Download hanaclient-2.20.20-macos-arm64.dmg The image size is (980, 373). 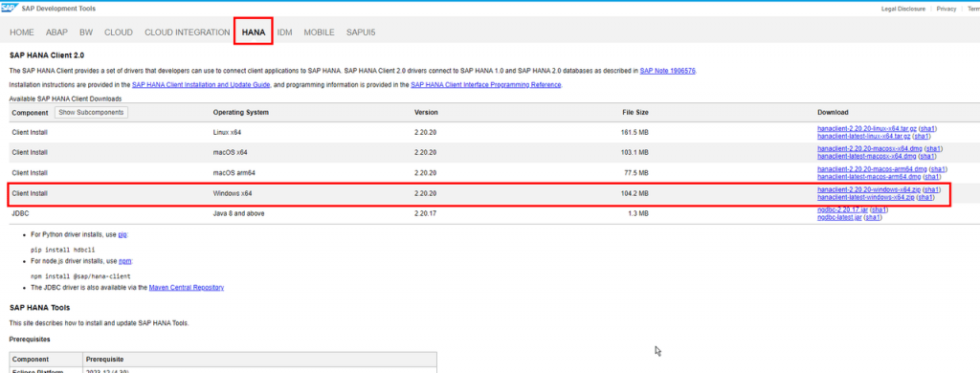(x=872, y=169)
